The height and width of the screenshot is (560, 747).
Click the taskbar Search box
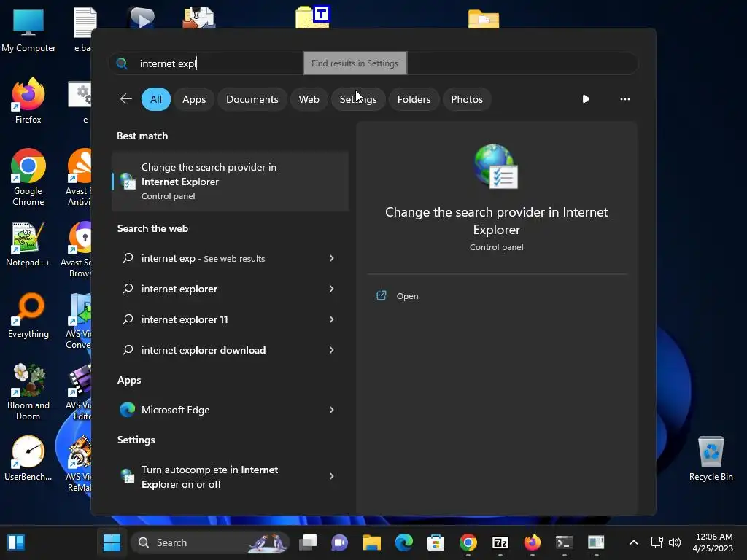coord(209,542)
